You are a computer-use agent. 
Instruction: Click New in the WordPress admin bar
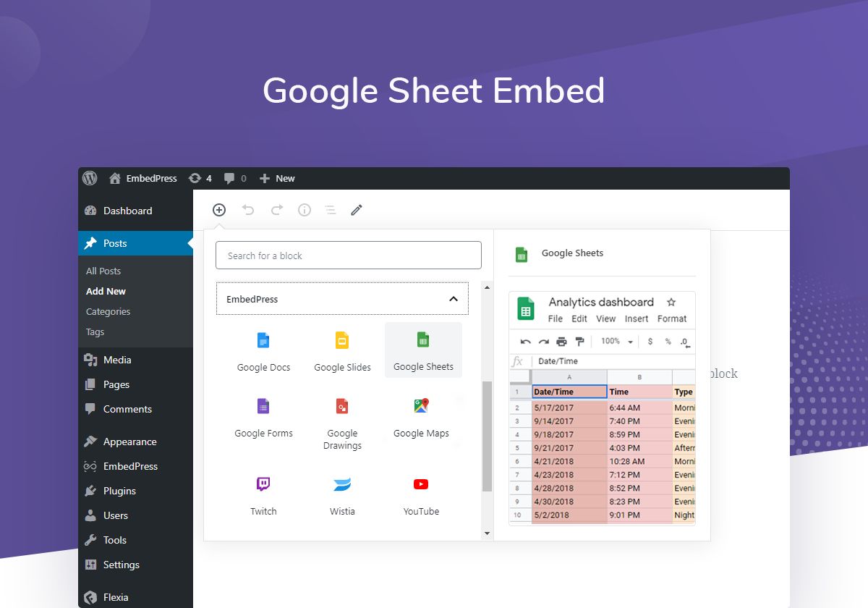click(x=277, y=178)
